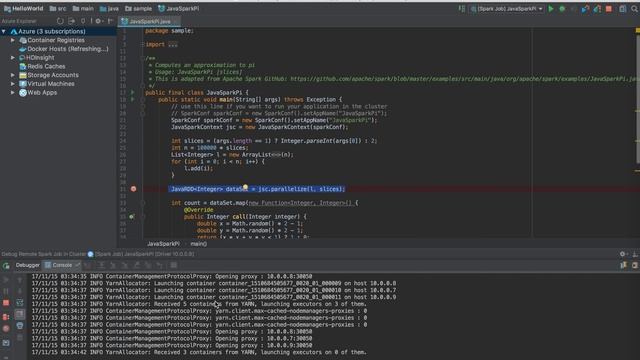
Task: Open Azure Explorer settings gear
Action: point(98,21)
